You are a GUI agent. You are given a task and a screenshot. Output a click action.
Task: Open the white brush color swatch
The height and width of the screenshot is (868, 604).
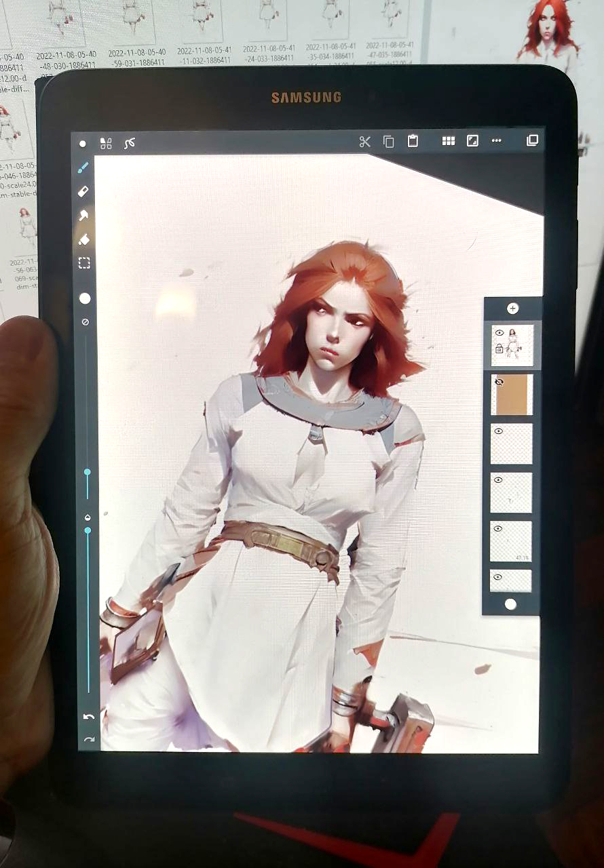[85, 298]
